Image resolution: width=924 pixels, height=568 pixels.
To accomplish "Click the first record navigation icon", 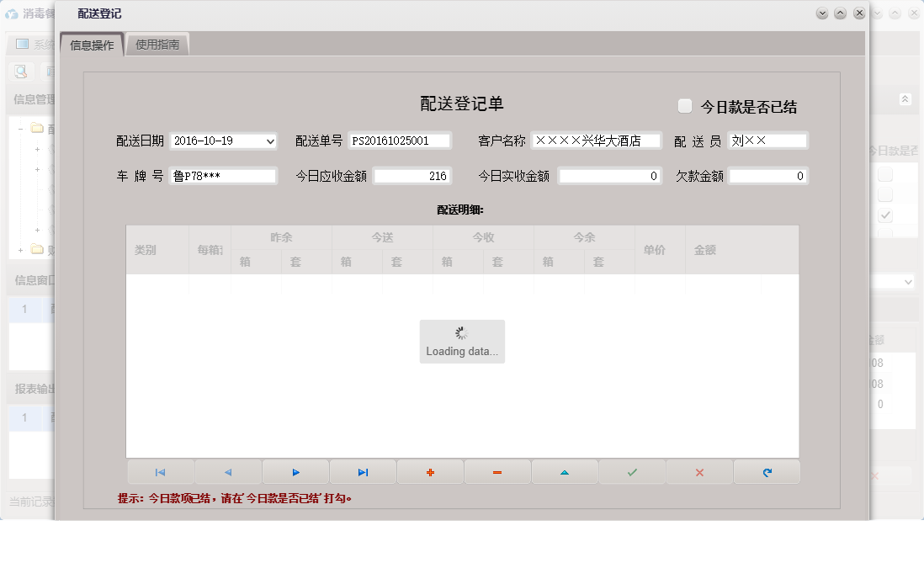I will (x=161, y=471).
